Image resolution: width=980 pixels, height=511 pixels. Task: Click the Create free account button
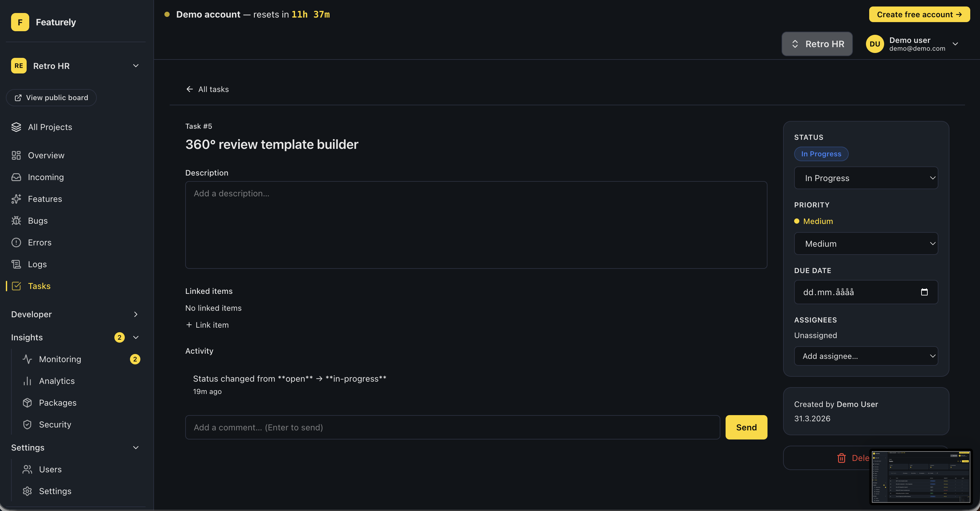pyautogui.click(x=919, y=14)
